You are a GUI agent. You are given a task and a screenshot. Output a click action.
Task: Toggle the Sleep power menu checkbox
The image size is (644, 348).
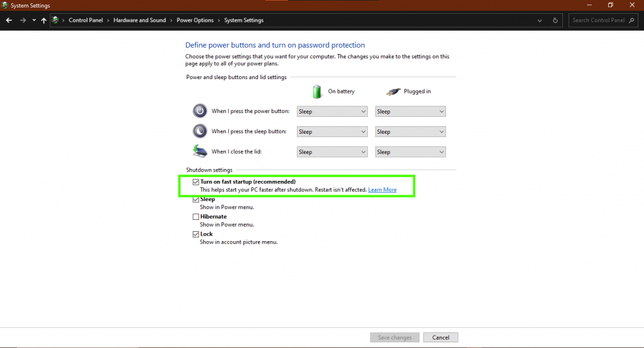(196, 200)
